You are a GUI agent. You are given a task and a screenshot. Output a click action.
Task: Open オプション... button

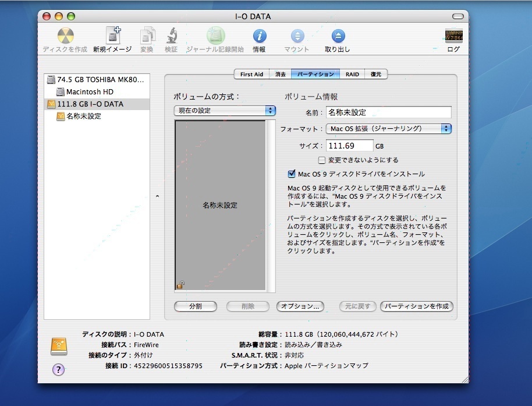tap(300, 306)
